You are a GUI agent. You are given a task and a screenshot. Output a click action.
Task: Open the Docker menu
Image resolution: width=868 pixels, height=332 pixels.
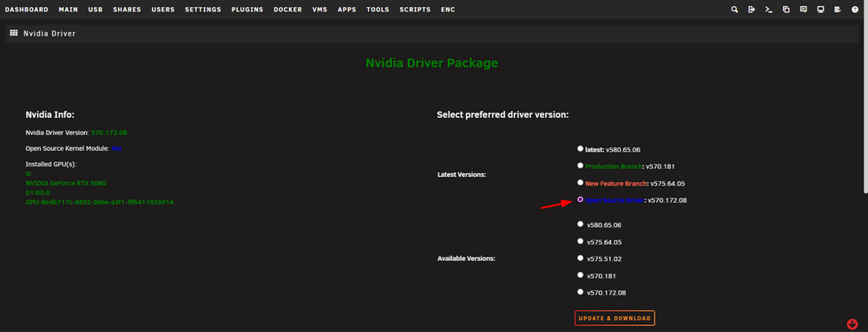288,10
